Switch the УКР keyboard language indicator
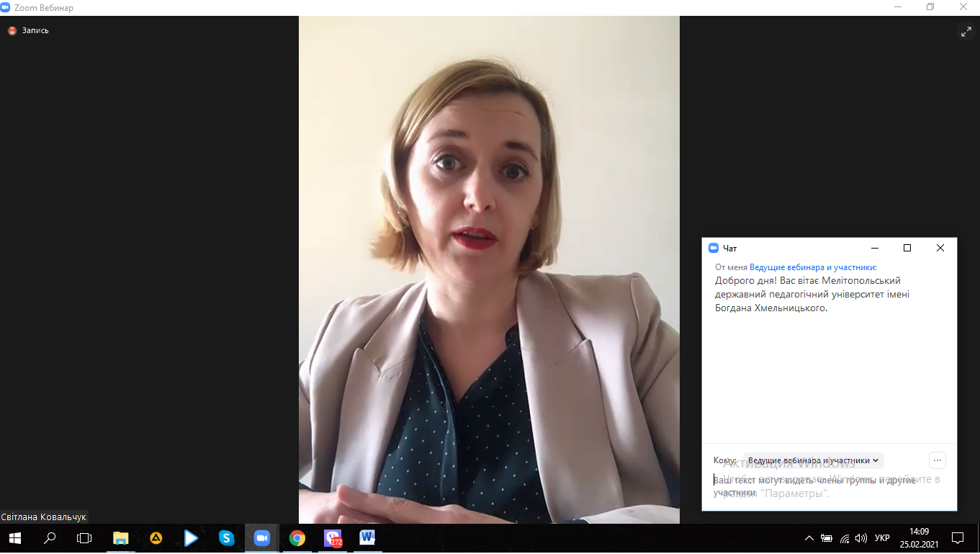 (882, 538)
